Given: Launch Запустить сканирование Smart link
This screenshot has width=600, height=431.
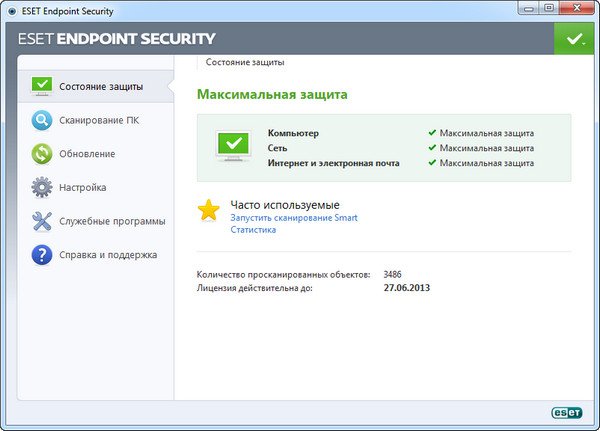Looking at the screenshot, I should coord(294,217).
